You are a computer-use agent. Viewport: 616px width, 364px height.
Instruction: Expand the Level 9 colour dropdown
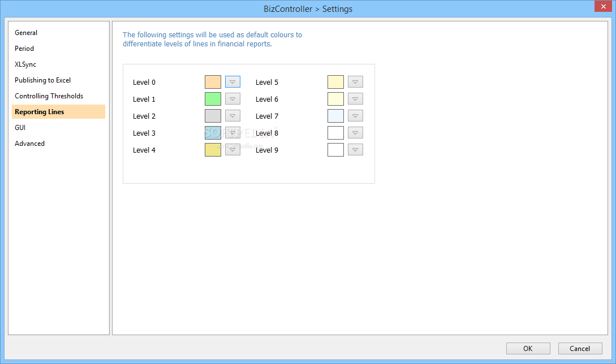[x=355, y=149]
